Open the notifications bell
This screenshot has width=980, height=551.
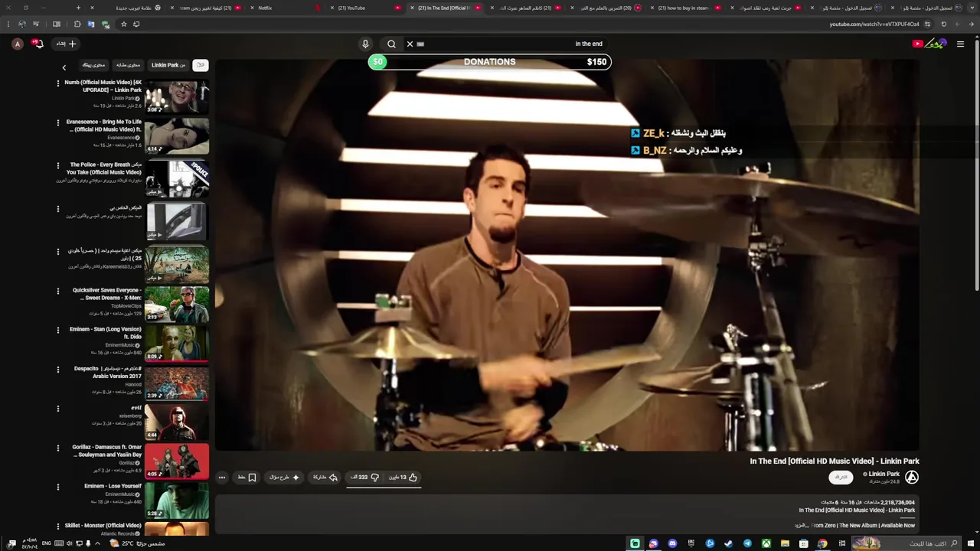coord(39,44)
